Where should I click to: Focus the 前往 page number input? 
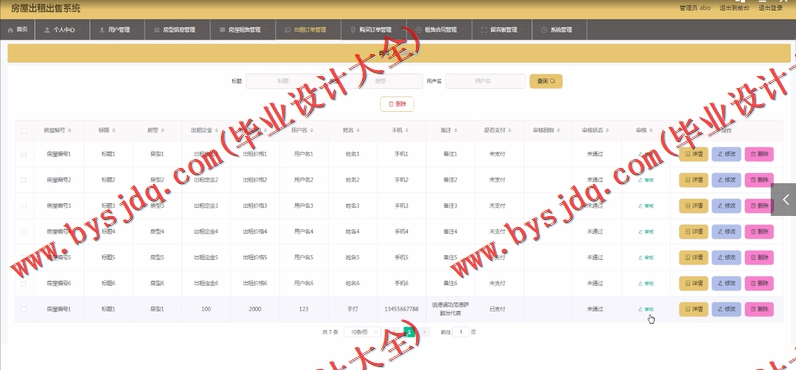pos(461,332)
